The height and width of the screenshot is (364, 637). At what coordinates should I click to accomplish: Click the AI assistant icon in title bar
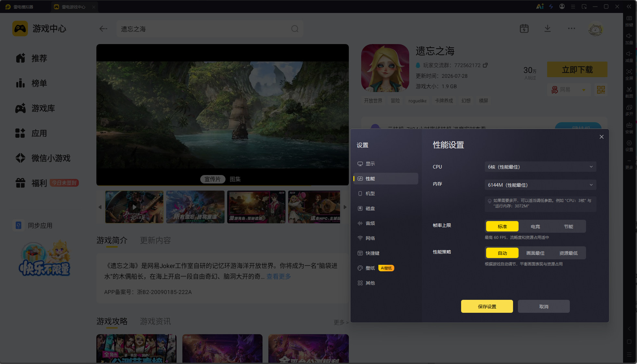tap(540, 6)
